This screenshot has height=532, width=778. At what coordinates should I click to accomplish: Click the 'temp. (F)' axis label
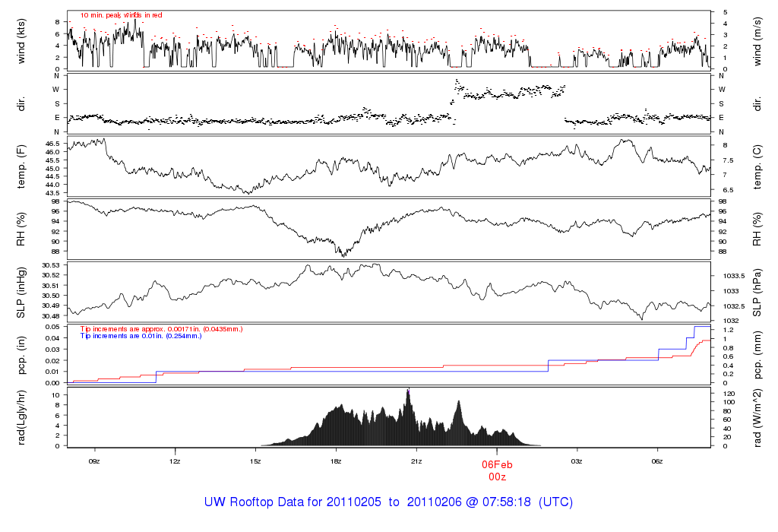(x=21, y=166)
